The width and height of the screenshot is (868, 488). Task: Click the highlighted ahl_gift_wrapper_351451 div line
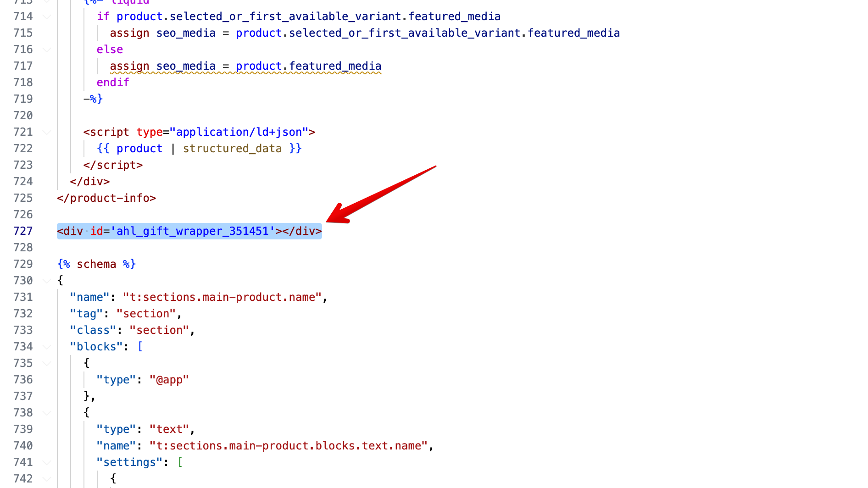click(x=189, y=231)
